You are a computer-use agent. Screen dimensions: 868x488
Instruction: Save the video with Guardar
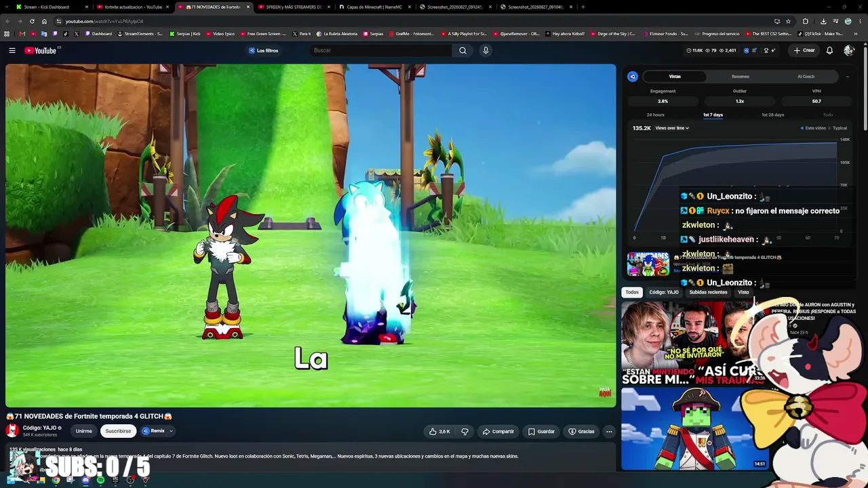(541, 431)
